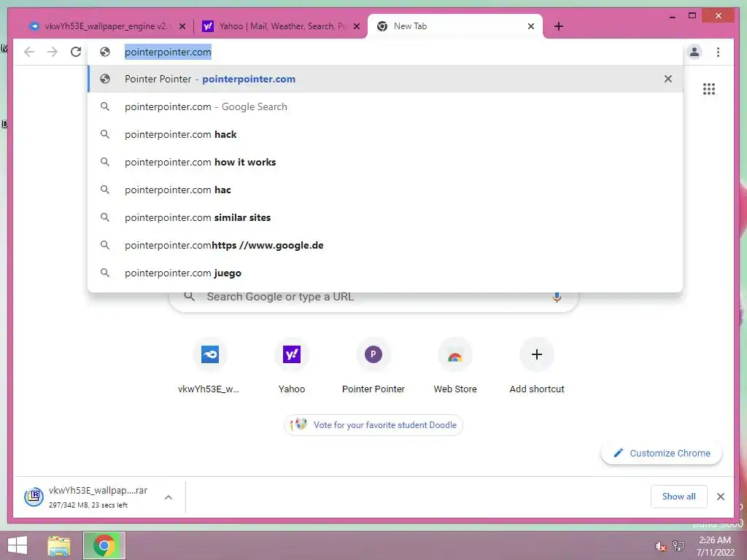Click the globe icon in address bar

click(x=105, y=52)
